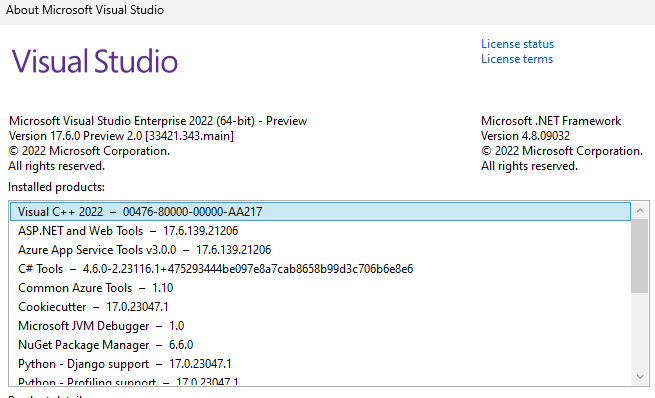
Task: Open the License terms link
Action: click(x=517, y=59)
